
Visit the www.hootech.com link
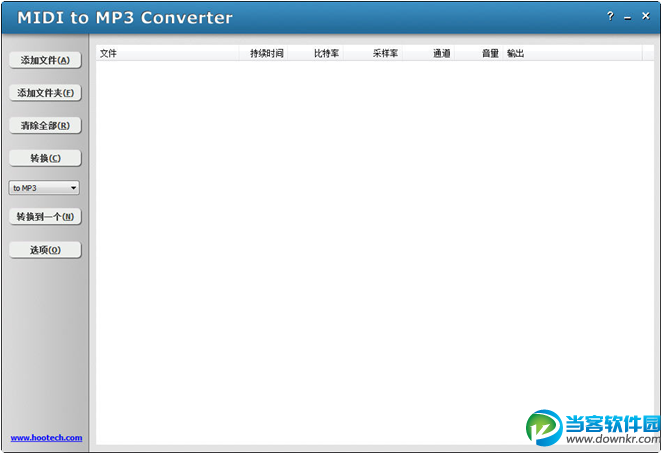[x=46, y=438]
